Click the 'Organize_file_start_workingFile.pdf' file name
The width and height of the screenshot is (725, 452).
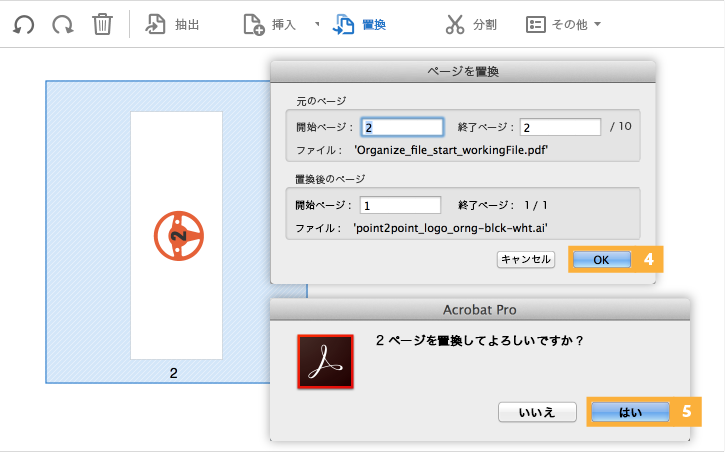click(x=451, y=150)
